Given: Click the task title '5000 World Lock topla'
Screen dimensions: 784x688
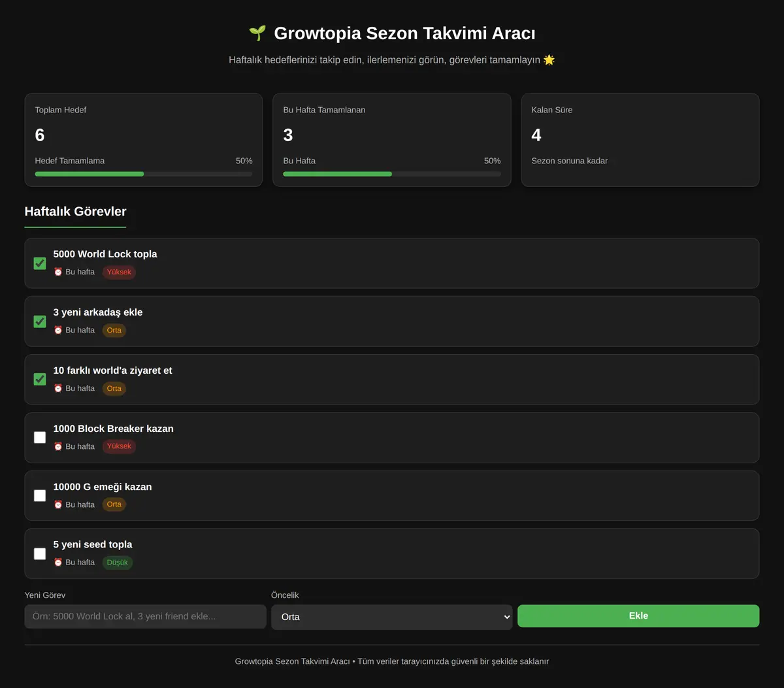Looking at the screenshot, I should [x=105, y=254].
